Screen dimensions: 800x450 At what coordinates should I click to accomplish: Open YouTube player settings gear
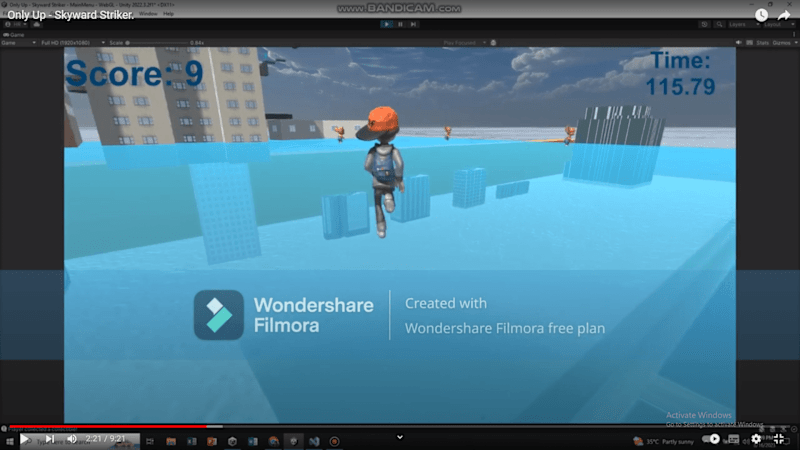click(756, 439)
